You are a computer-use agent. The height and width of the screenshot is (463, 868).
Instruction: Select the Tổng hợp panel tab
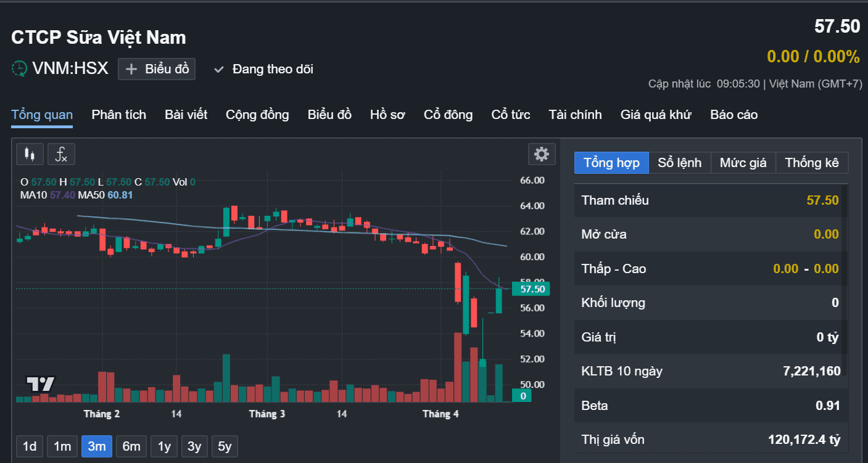point(611,163)
